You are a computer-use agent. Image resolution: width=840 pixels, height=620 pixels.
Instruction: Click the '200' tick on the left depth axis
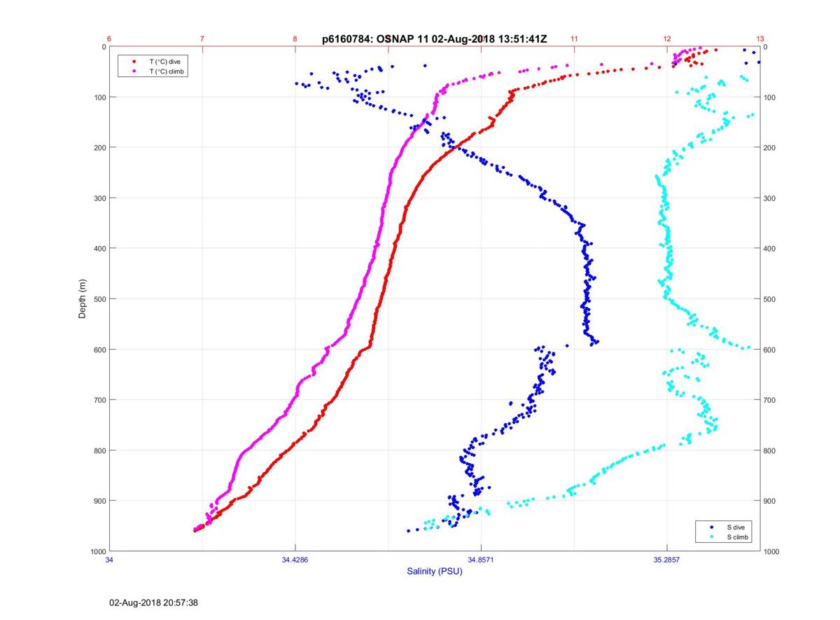pyautogui.click(x=99, y=148)
